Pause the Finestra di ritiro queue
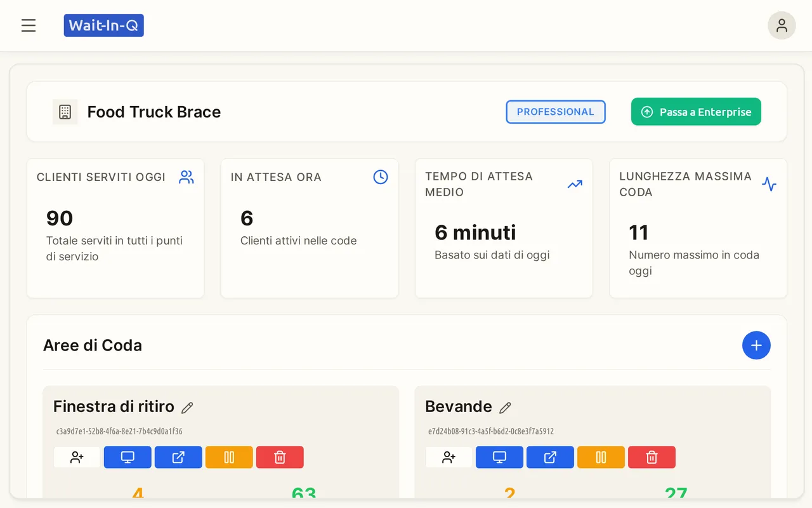 pyautogui.click(x=229, y=457)
